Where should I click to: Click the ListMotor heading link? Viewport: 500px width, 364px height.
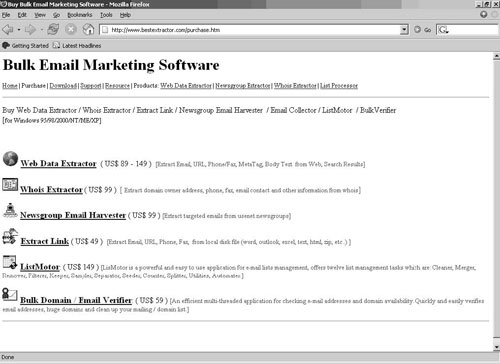click(x=40, y=267)
